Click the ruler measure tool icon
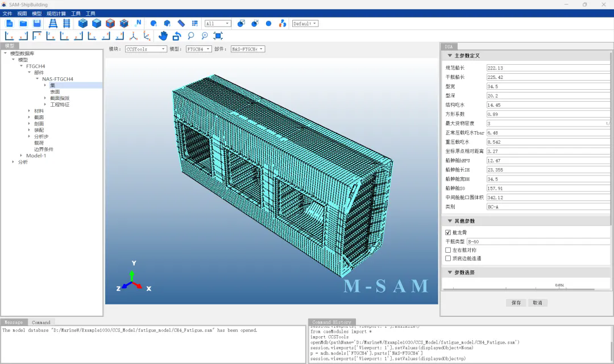614x364 pixels. (x=181, y=23)
